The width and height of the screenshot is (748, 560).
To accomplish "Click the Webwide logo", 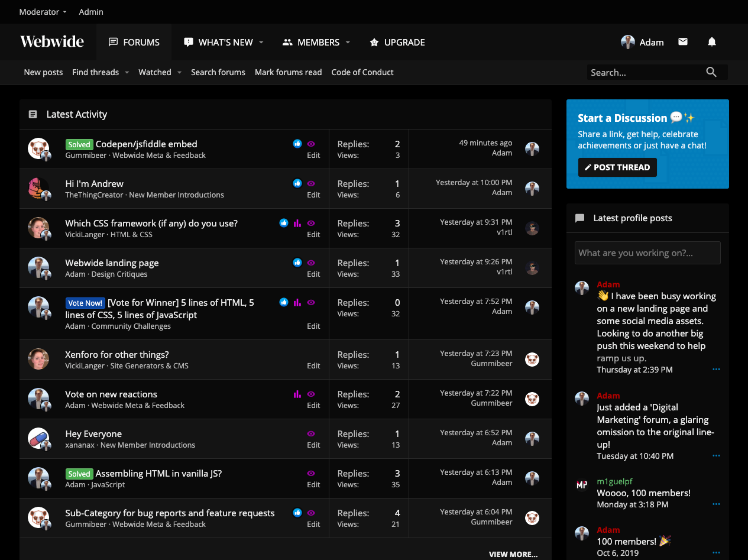I will 52,42.
